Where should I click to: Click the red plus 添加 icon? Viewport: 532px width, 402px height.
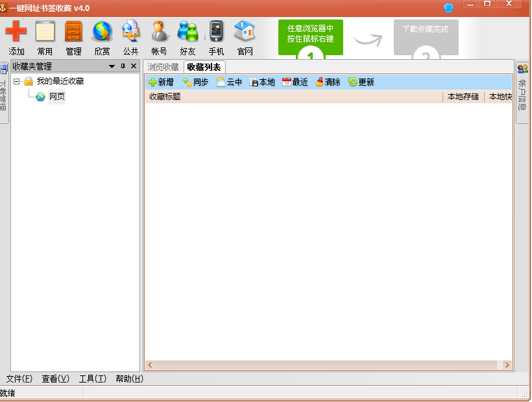16,32
